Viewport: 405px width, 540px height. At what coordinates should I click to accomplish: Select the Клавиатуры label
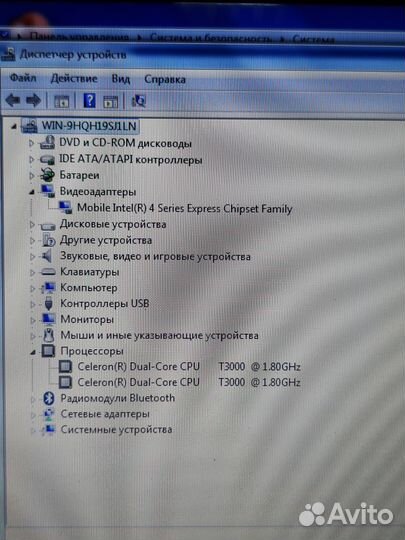(x=90, y=272)
